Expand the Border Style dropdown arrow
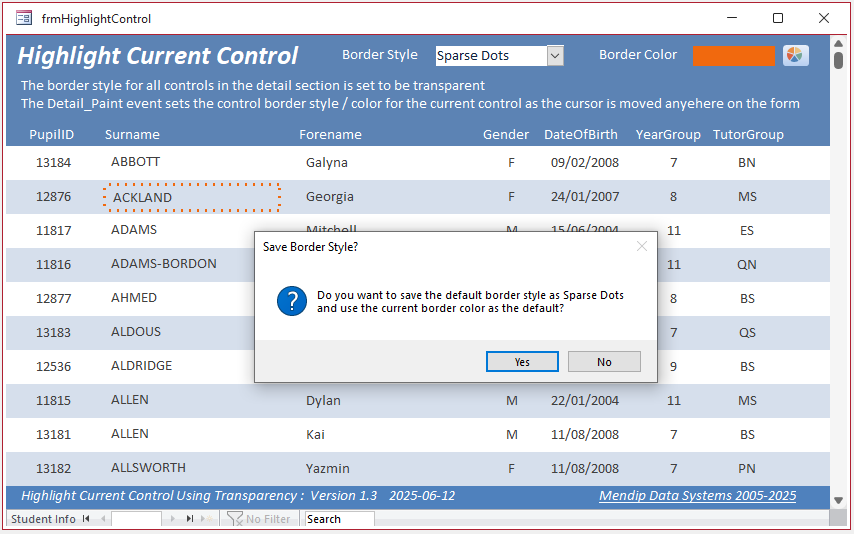Viewport: 854px width, 534px height. pos(555,56)
